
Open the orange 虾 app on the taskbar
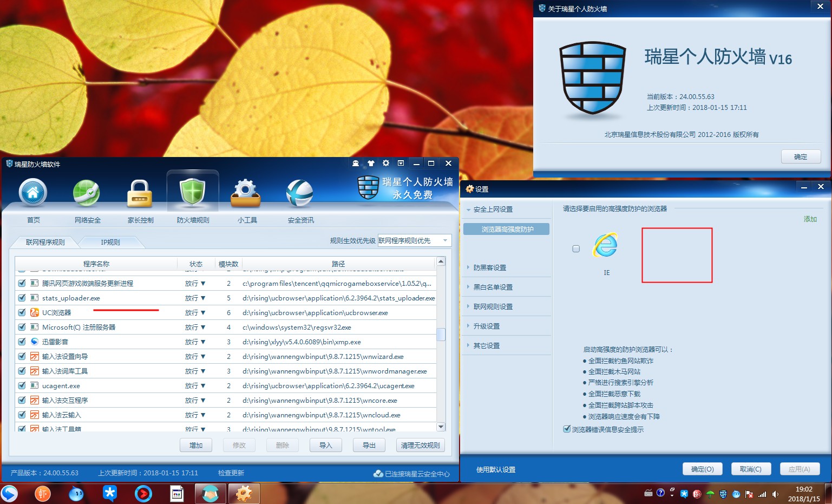tap(43, 493)
